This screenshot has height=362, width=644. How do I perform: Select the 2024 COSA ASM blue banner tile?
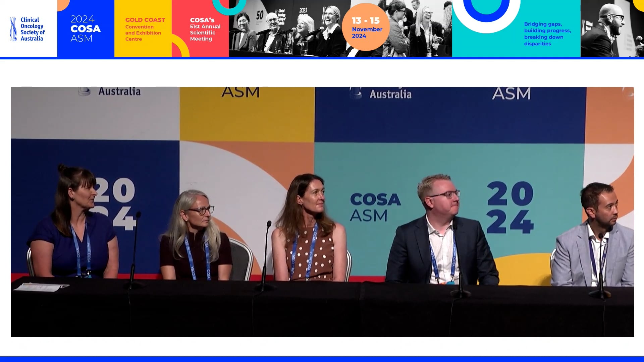click(86, 28)
